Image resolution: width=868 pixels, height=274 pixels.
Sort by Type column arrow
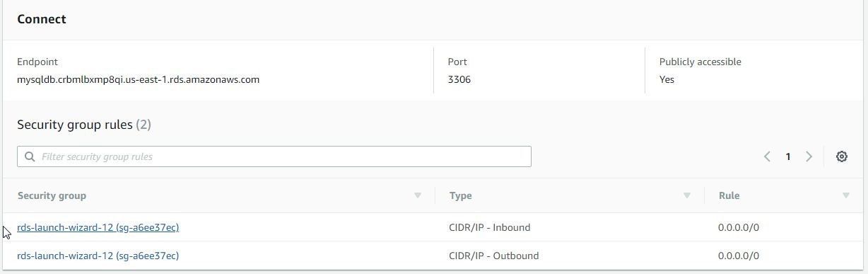pyautogui.click(x=686, y=195)
